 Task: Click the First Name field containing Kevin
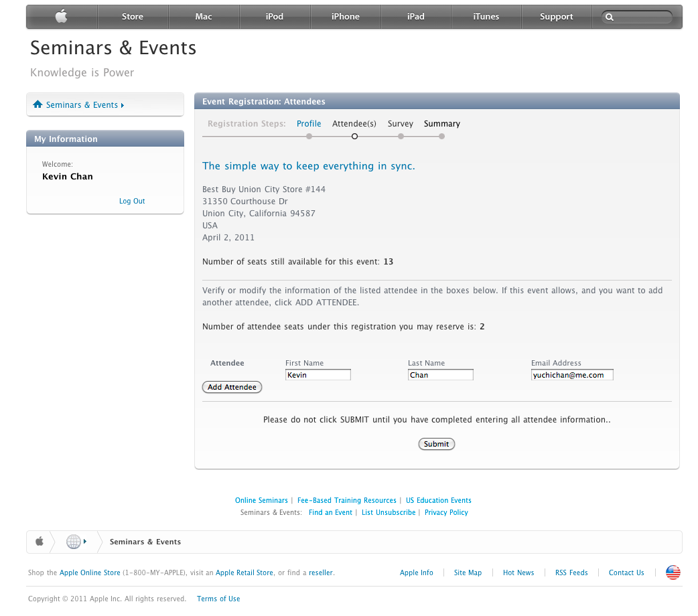click(x=318, y=375)
